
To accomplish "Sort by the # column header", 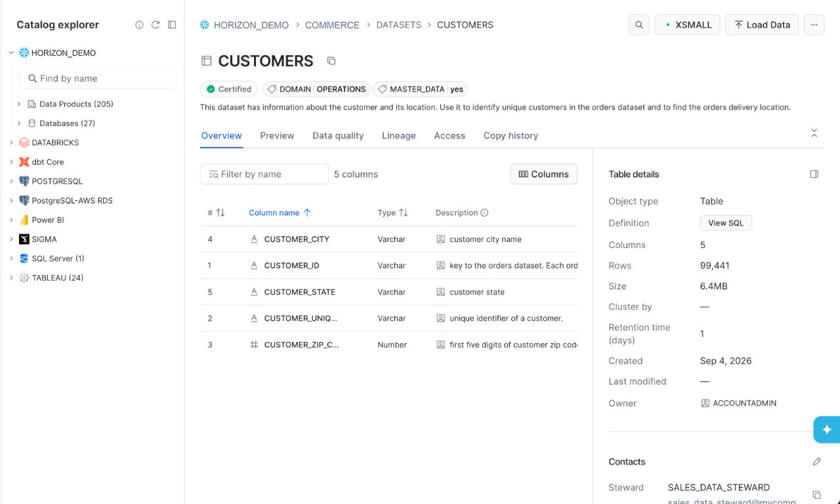I will pyautogui.click(x=216, y=213).
